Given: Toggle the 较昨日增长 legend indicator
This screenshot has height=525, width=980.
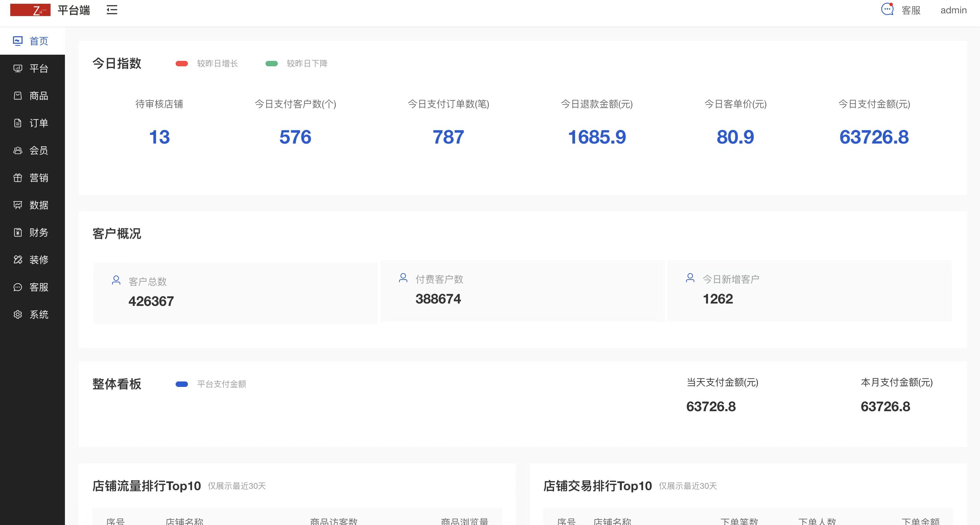Looking at the screenshot, I should (182, 64).
